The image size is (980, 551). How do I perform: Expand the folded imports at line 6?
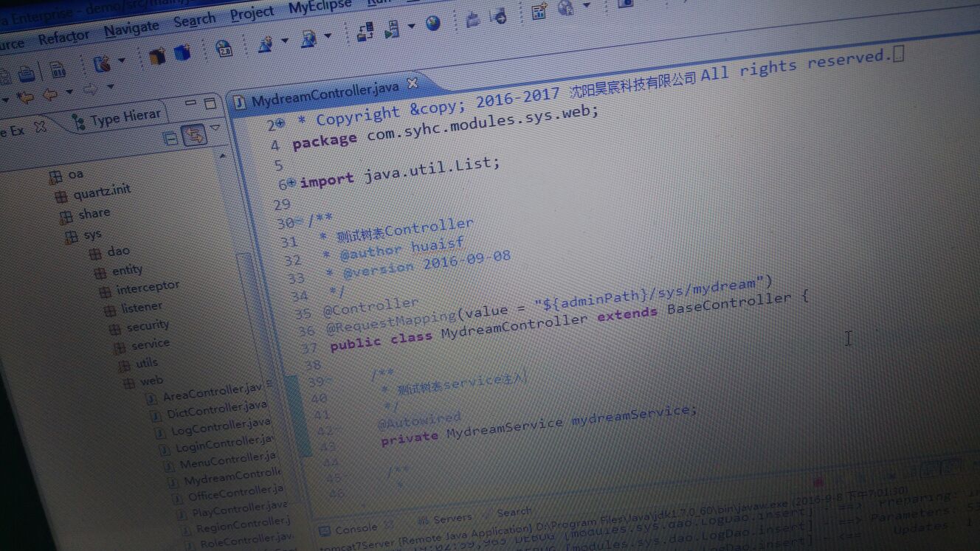point(291,182)
